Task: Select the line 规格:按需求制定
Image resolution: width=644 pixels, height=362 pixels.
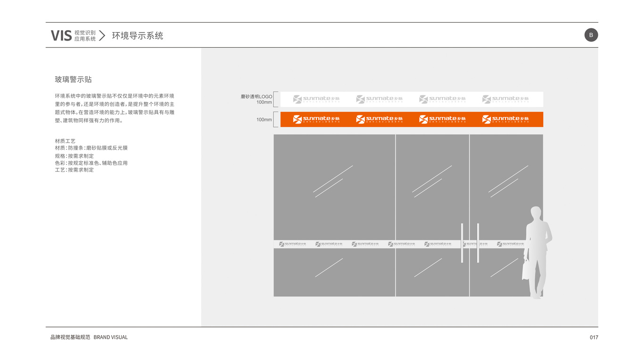Action: [x=74, y=156]
